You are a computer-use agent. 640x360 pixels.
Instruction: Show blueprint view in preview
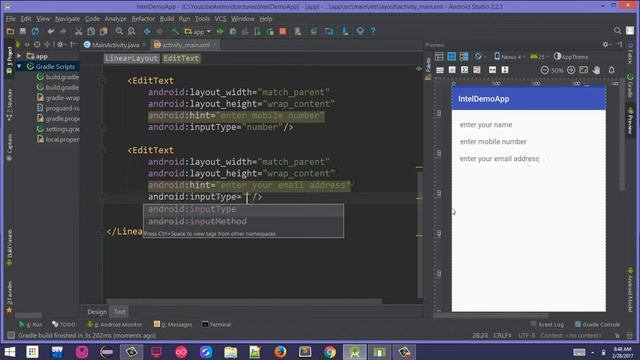click(x=451, y=57)
